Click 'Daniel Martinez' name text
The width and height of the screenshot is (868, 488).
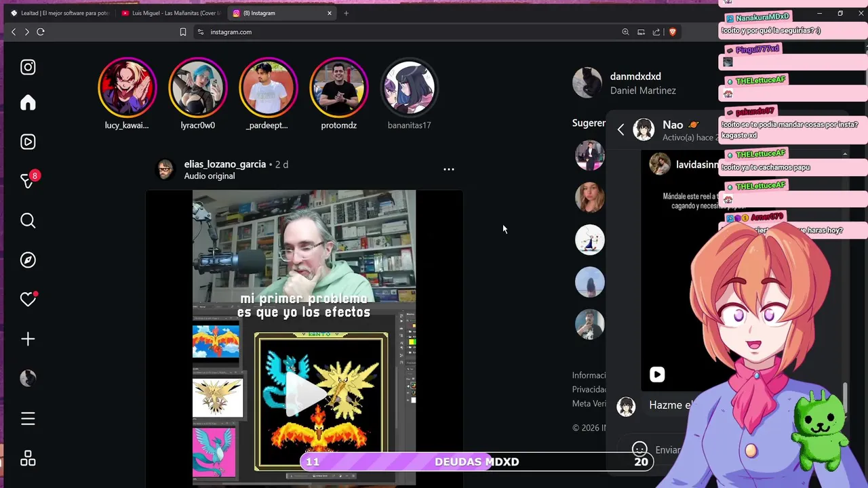[643, 91]
